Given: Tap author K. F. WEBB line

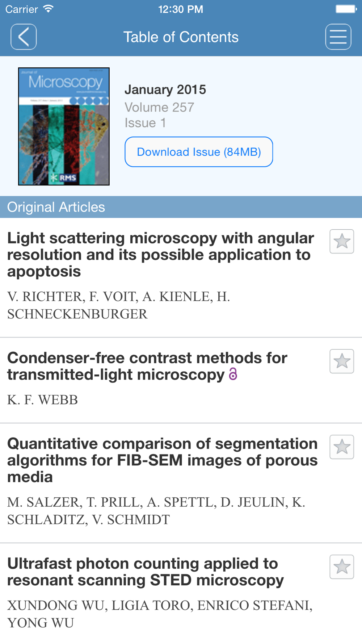Looking at the screenshot, I should (x=43, y=400).
